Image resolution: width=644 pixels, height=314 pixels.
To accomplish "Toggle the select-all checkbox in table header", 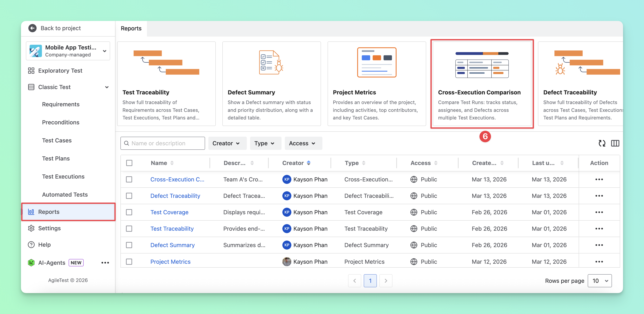I will coord(129,163).
